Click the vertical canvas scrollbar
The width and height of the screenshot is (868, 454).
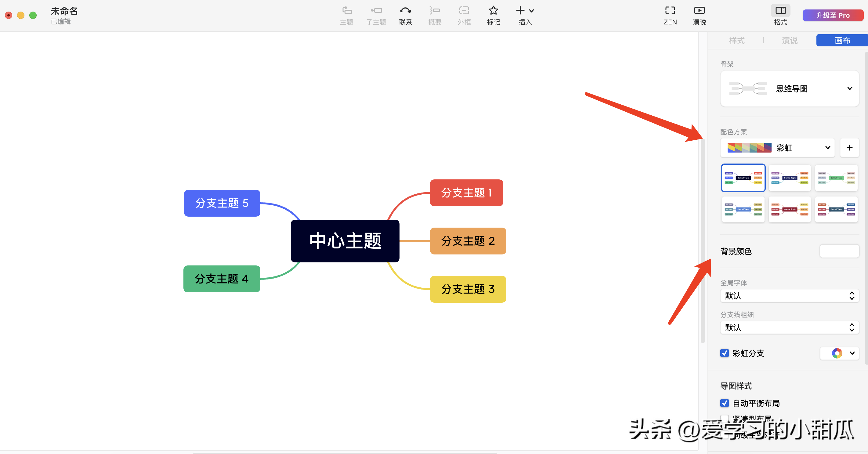(703, 241)
